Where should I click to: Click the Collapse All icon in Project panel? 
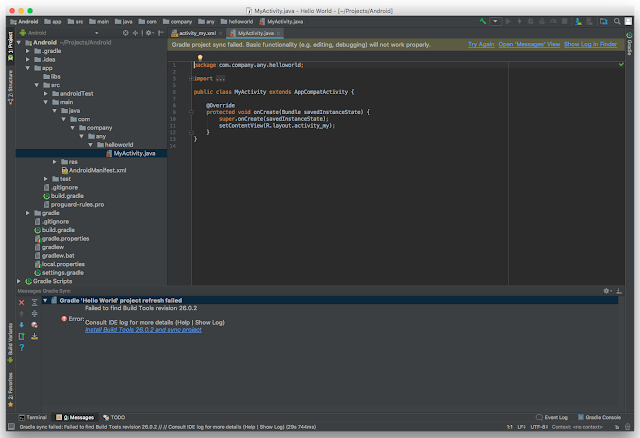135,33
